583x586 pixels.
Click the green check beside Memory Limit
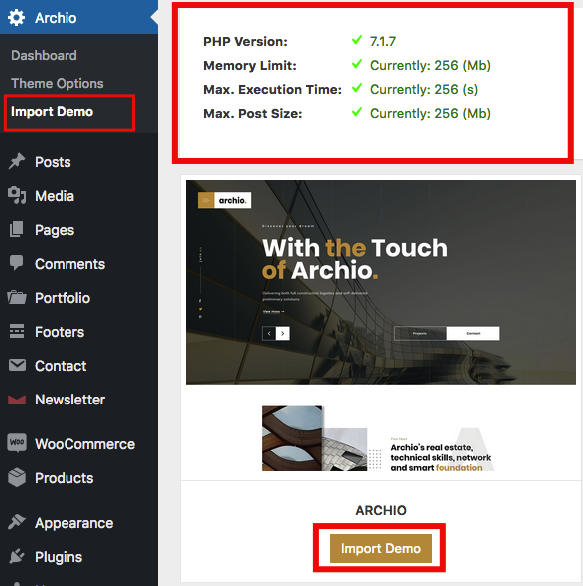pos(357,64)
